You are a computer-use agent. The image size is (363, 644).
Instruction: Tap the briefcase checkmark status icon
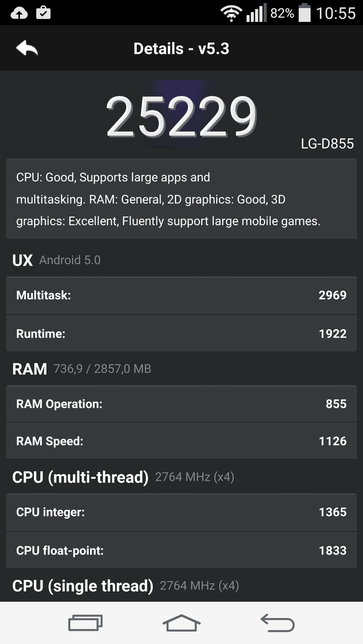[43, 13]
